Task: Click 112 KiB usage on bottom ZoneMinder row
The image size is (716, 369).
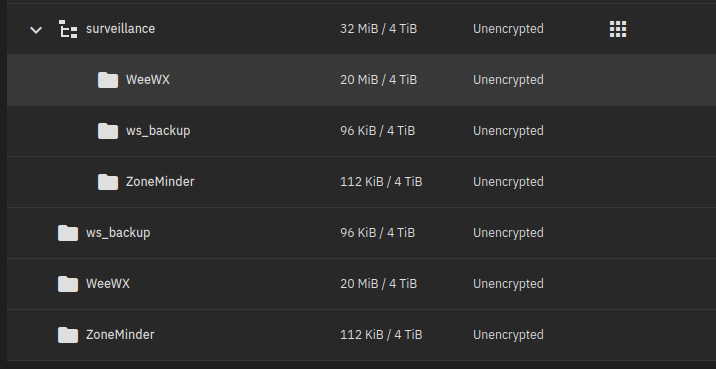Action: pyautogui.click(x=381, y=335)
